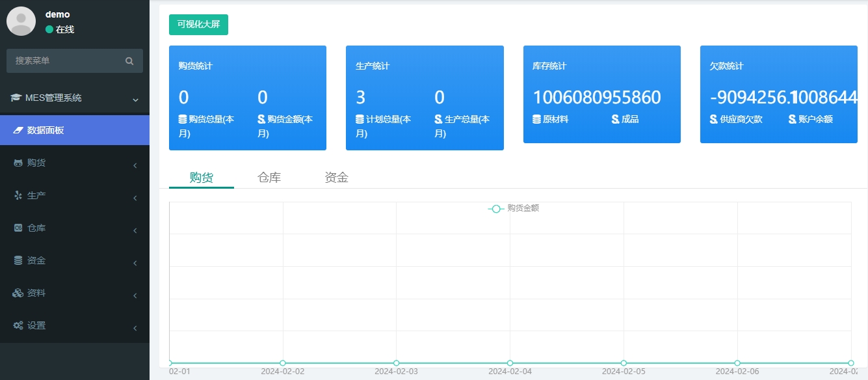
Task: Click the 2024-02-04 data point on chart
Action: point(510,362)
